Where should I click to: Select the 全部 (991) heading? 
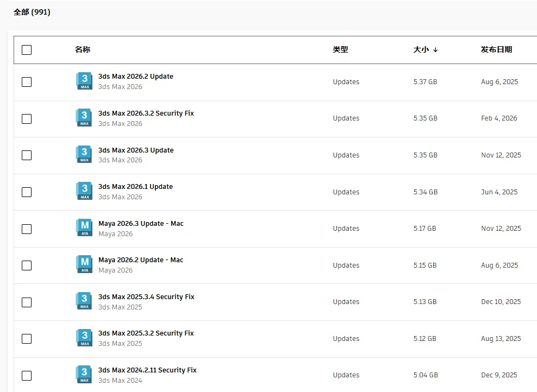coord(32,12)
